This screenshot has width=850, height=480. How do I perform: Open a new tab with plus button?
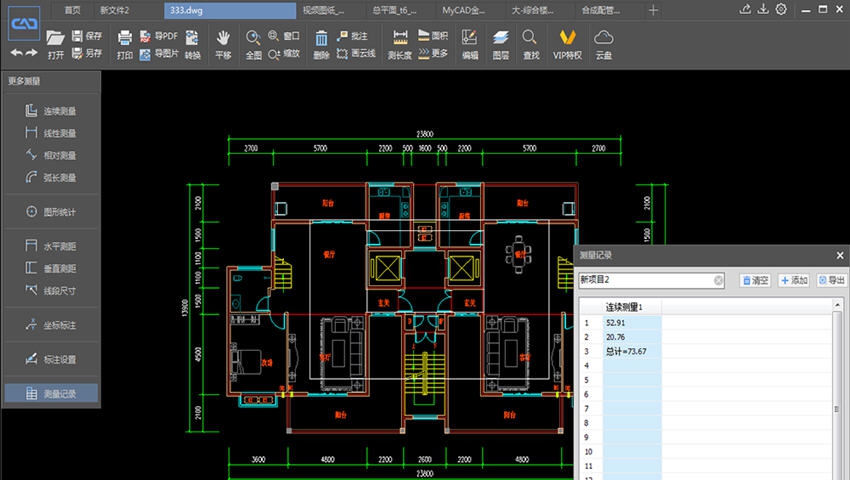click(x=653, y=9)
